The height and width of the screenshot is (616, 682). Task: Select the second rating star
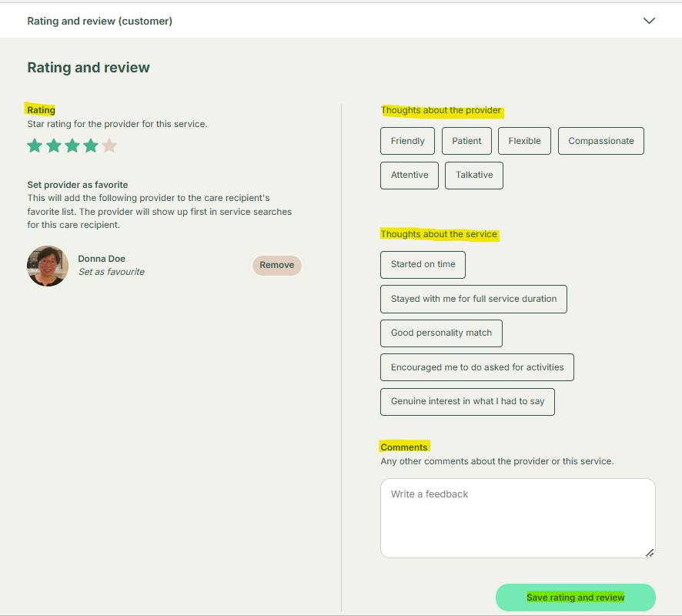[53, 146]
